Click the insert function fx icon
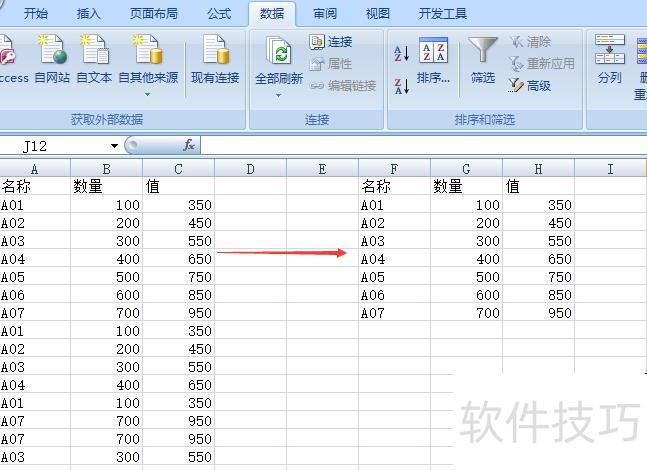This screenshot has width=647, height=470. click(x=189, y=145)
